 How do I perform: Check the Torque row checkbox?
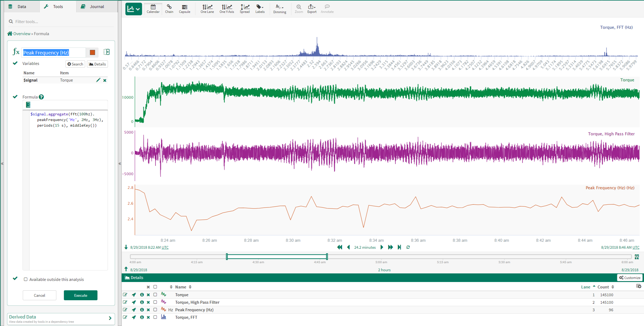(155, 295)
